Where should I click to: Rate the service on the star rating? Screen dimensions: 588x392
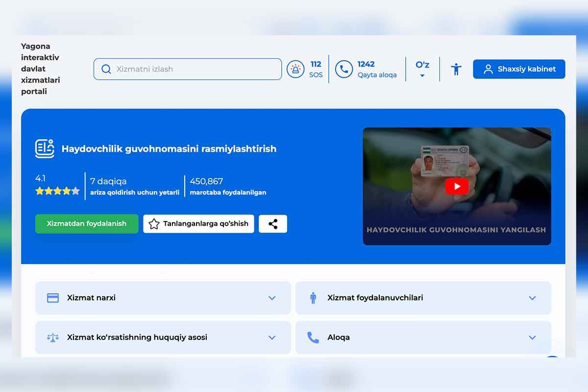pyautogui.click(x=57, y=190)
